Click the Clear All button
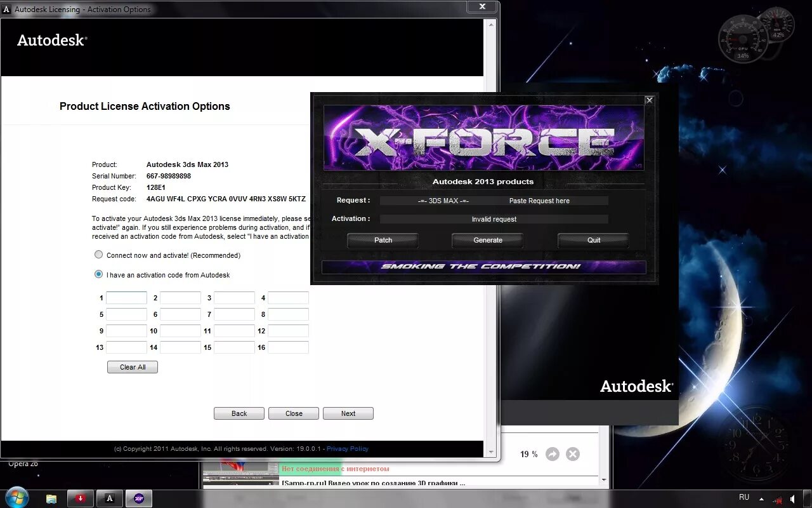812x508 pixels. 133,367
